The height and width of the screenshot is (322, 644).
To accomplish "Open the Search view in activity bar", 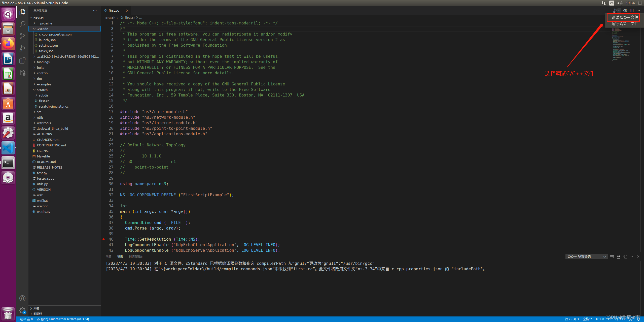I will (22, 24).
